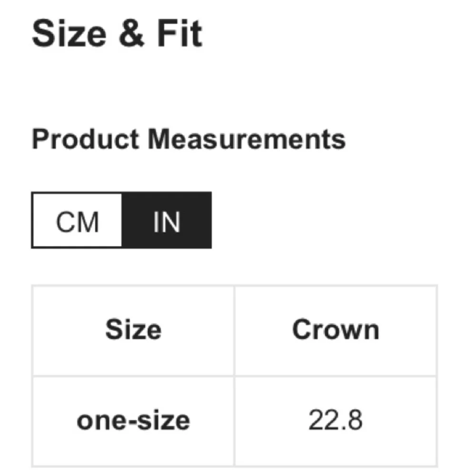The image size is (476, 476).
Task: Click the Product Measurements subheading
Action: click(188, 139)
